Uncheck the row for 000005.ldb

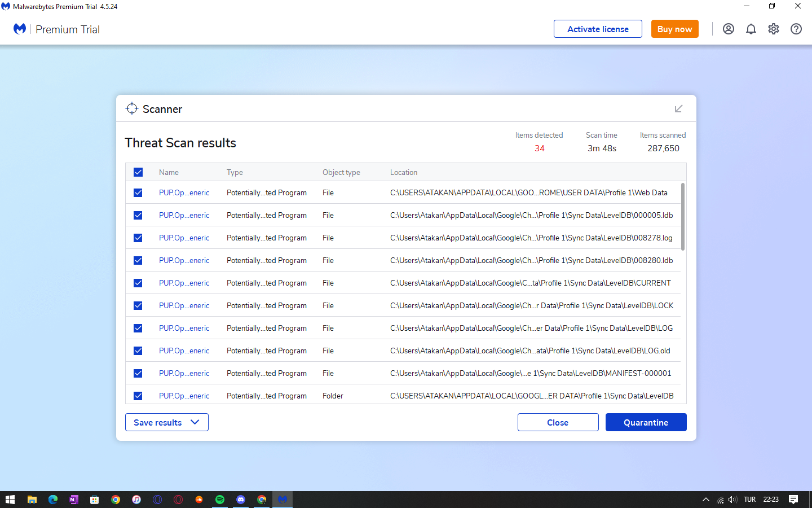[138, 215]
